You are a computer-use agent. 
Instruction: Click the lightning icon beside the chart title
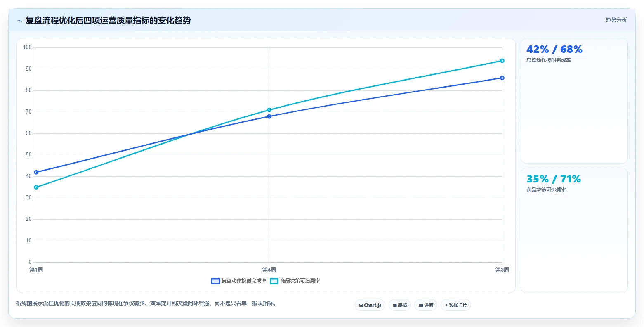(x=19, y=21)
